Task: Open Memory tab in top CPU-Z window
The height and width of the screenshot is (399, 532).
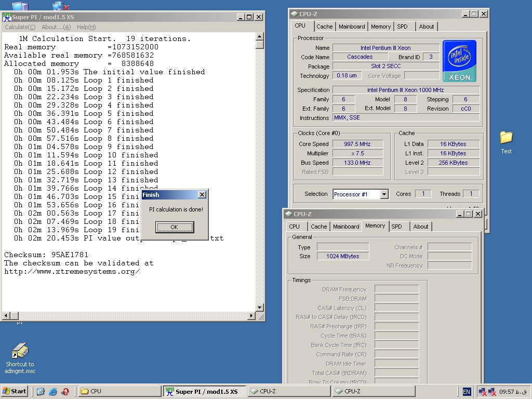Action: (380, 26)
